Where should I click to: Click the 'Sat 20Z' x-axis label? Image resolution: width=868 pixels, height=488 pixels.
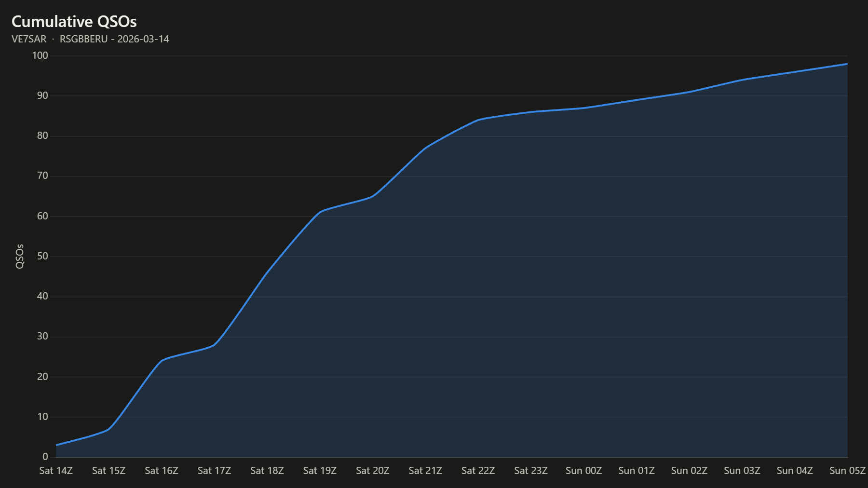[372, 471]
